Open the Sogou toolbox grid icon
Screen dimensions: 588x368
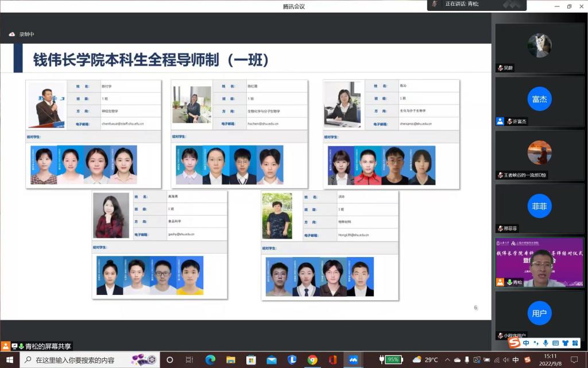tap(575, 343)
